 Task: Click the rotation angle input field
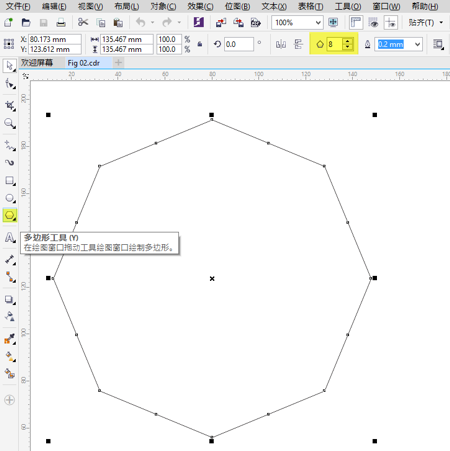click(x=238, y=44)
